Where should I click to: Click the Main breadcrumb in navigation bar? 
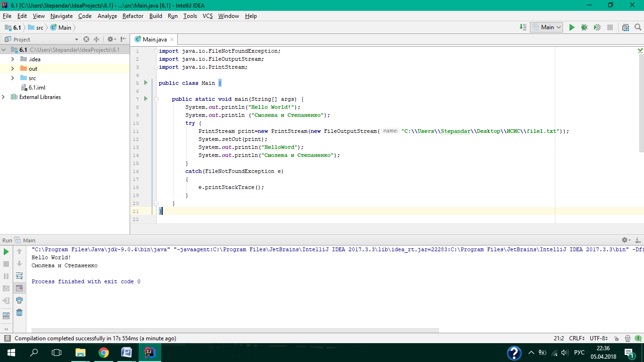pyautogui.click(x=61, y=27)
